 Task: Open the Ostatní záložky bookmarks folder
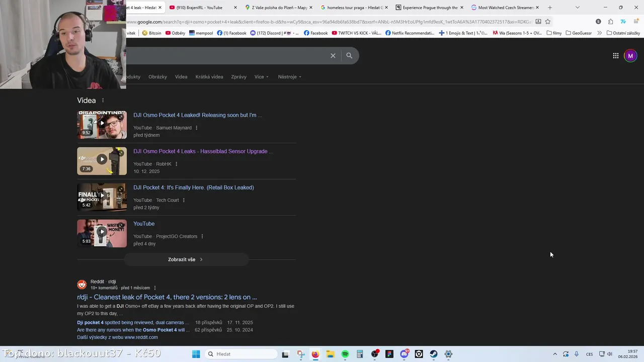[x=623, y=33]
